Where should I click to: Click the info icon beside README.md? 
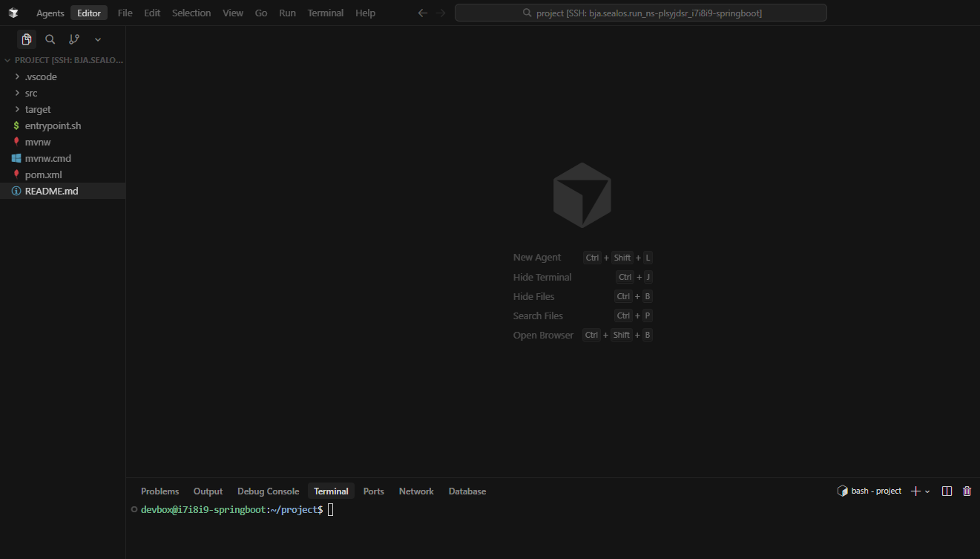(16, 191)
